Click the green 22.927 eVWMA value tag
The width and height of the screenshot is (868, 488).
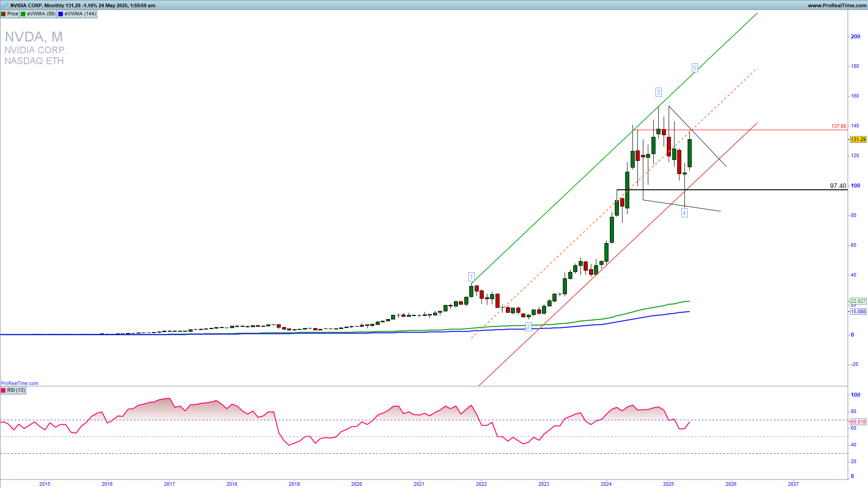pyautogui.click(x=858, y=301)
